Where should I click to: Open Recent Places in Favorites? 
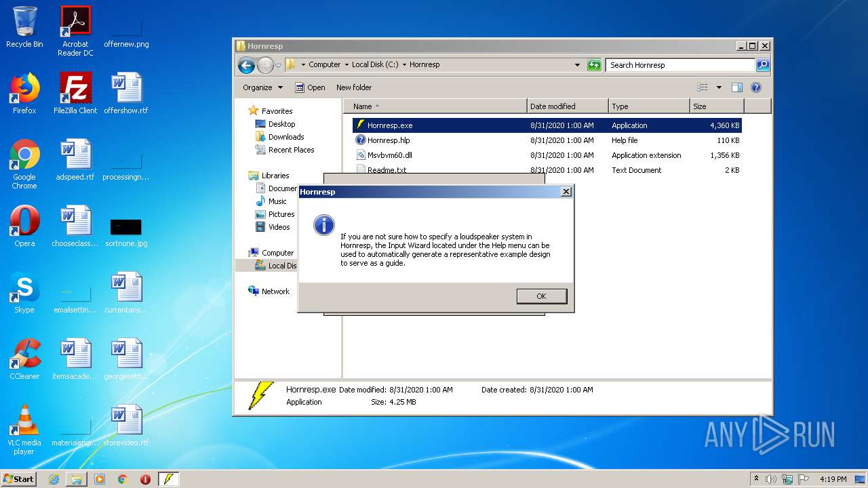[284, 150]
